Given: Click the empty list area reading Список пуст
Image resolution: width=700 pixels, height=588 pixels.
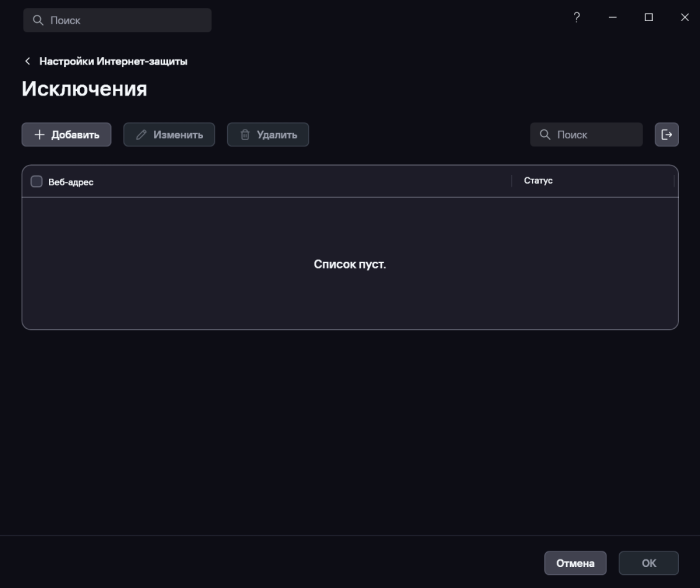Looking at the screenshot, I should [x=350, y=264].
